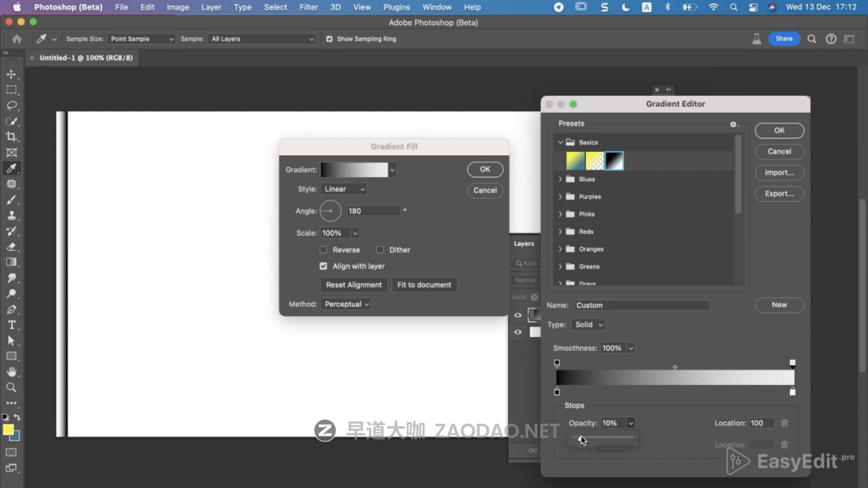Select the Hand tool

coord(11,372)
